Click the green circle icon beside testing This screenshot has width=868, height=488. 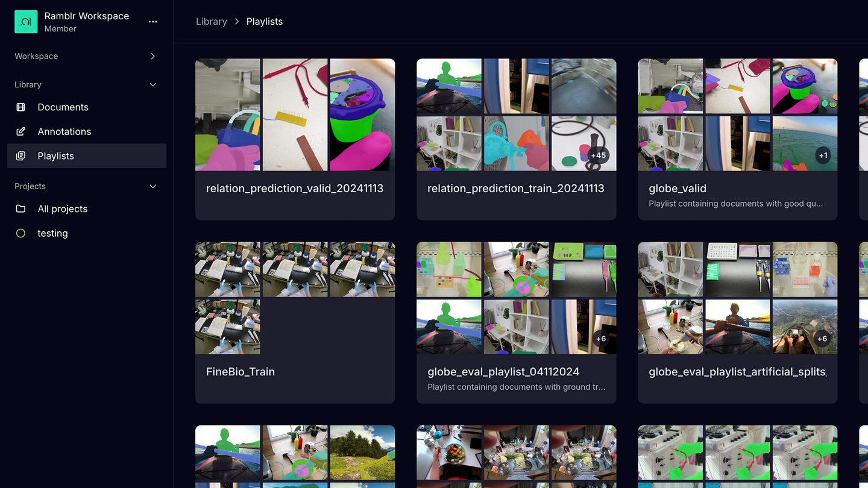[x=21, y=233]
